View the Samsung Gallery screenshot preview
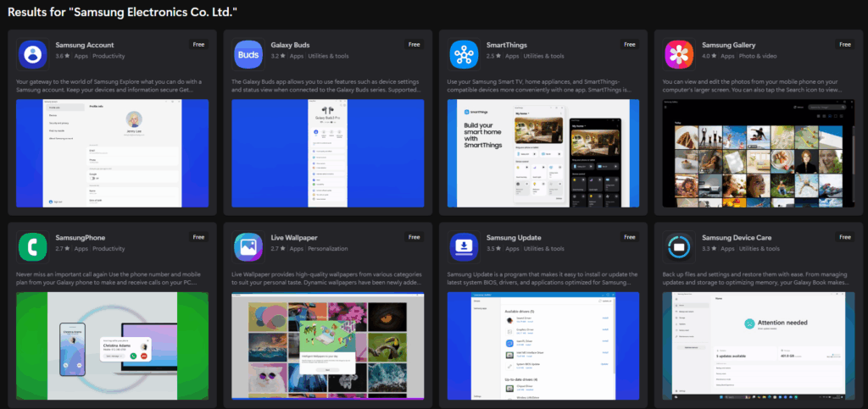 coord(759,153)
